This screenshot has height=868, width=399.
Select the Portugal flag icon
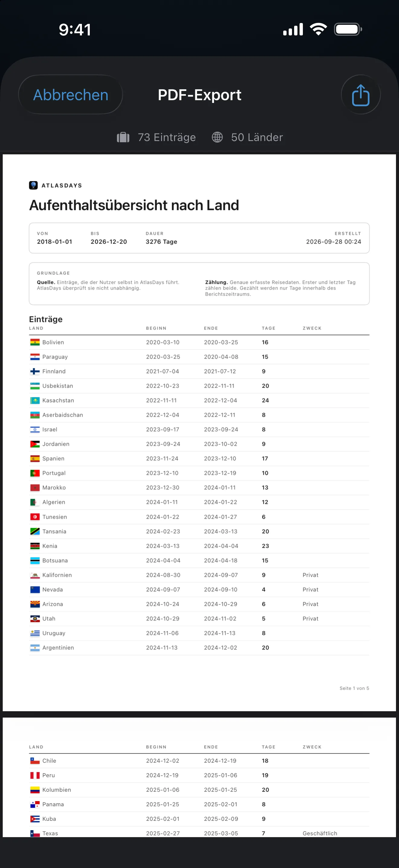pyautogui.click(x=35, y=473)
